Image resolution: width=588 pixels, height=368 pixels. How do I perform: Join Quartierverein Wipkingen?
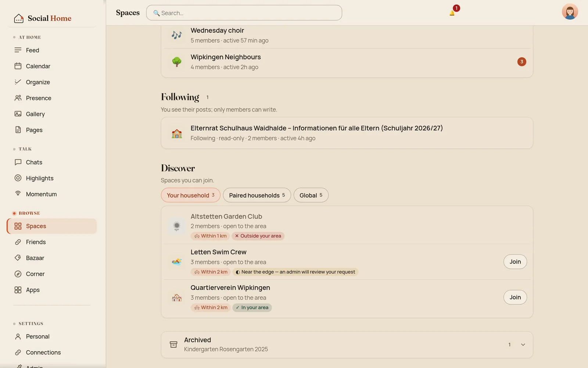(x=515, y=297)
